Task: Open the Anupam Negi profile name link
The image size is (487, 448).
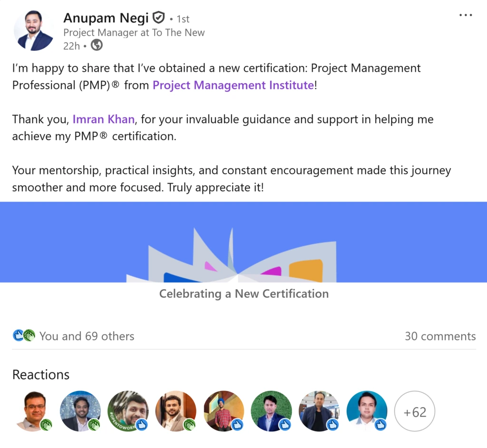Action: pyautogui.click(x=106, y=18)
